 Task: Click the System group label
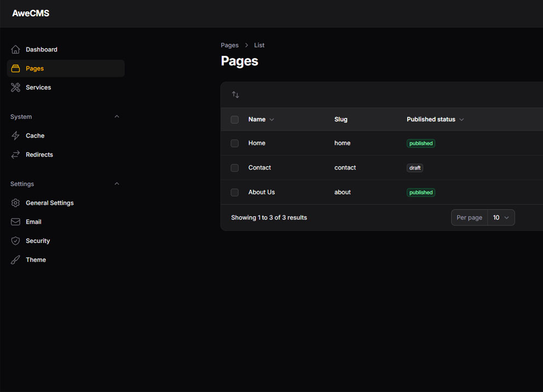tap(21, 116)
